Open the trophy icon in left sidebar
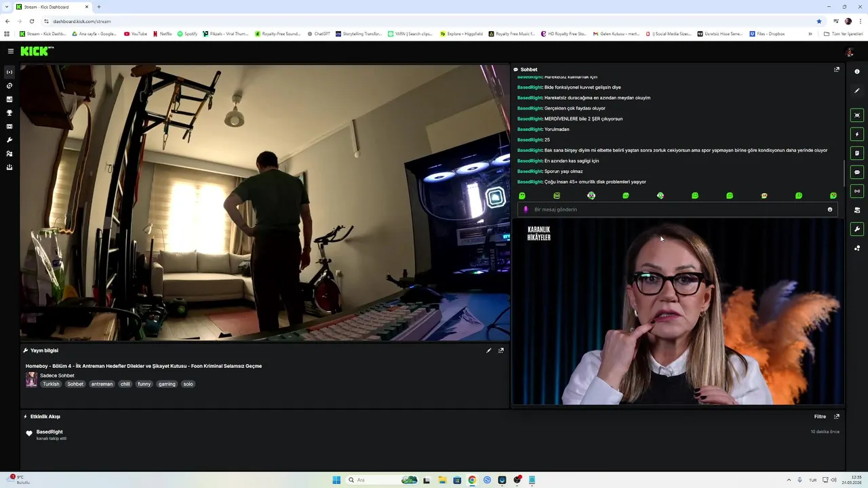The height and width of the screenshot is (488, 868). tap(9, 113)
